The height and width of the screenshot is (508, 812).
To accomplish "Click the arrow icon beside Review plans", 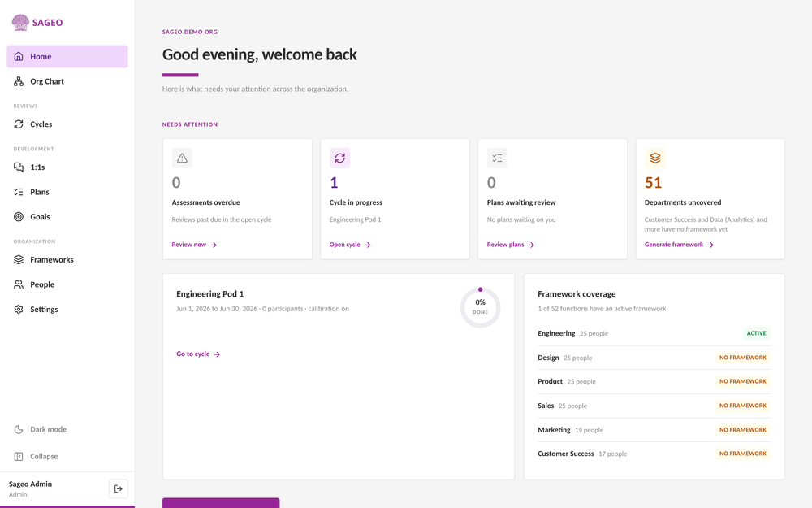I will pyautogui.click(x=531, y=245).
